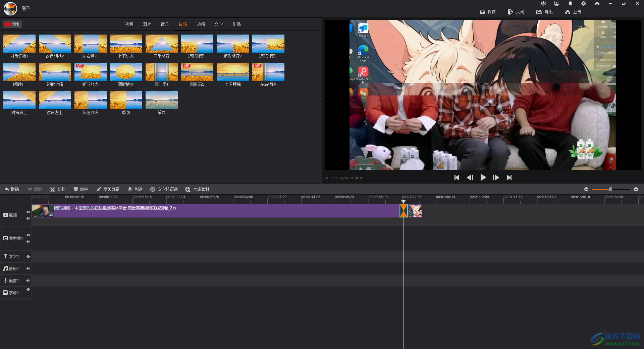Click the timeline playhead marker
Image resolution: width=644 pixels, height=349 pixels.
point(404,201)
